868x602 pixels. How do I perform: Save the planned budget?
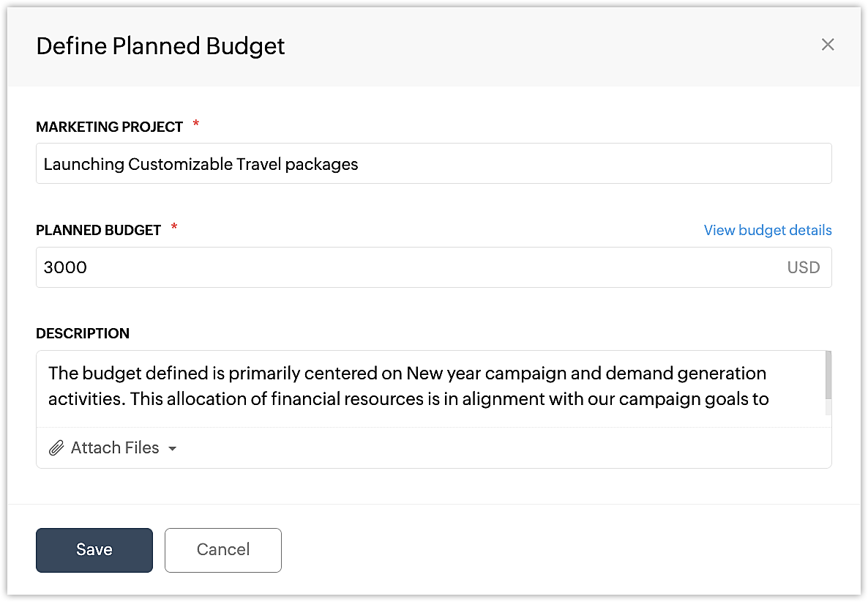tap(94, 550)
